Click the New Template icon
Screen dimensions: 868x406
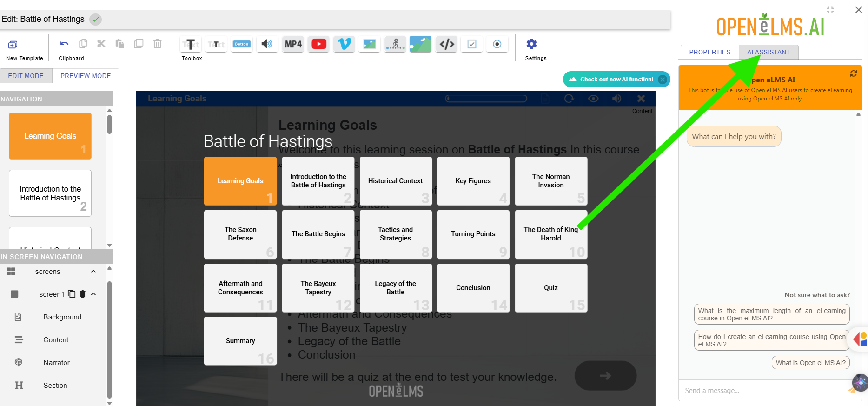pyautogui.click(x=13, y=45)
